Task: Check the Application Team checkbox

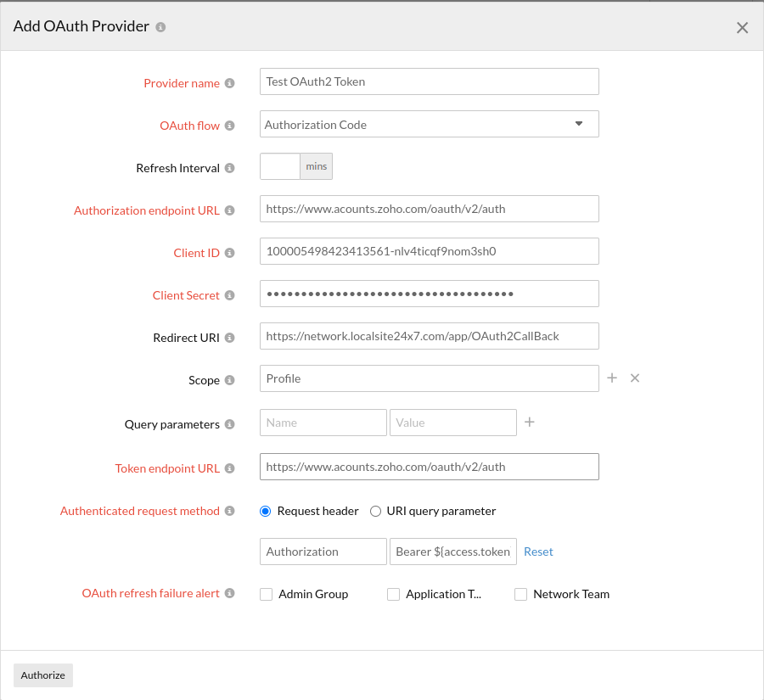Action: click(393, 594)
